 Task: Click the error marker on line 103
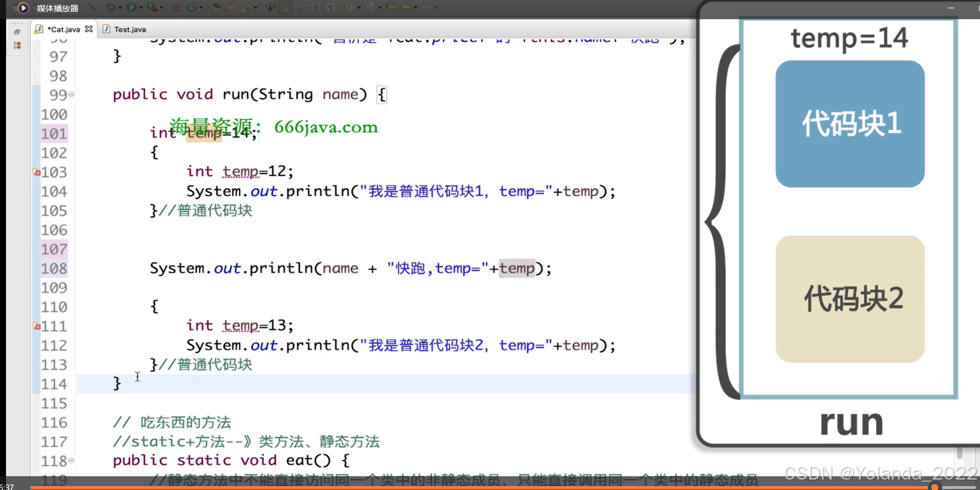click(x=37, y=172)
